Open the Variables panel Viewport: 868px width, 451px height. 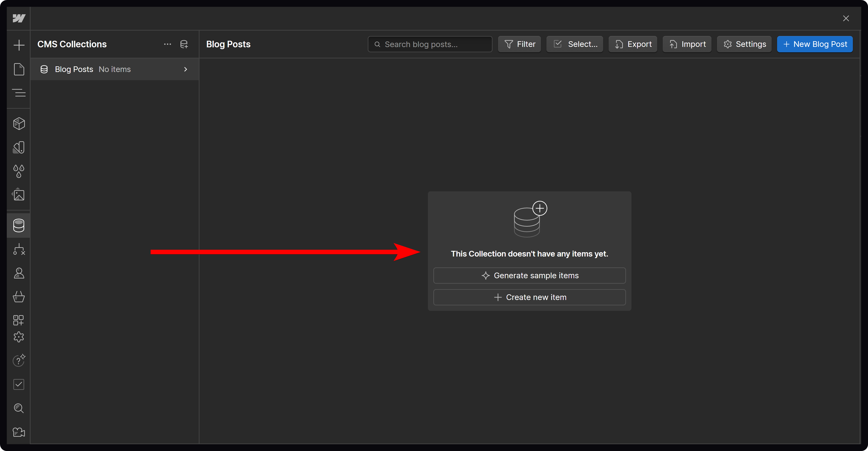click(x=19, y=171)
